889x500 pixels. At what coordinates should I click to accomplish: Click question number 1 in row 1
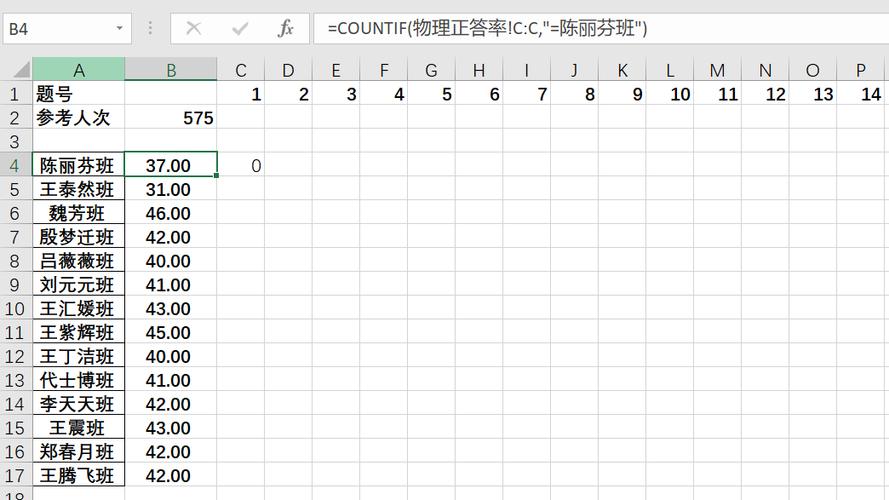(241, 94)
